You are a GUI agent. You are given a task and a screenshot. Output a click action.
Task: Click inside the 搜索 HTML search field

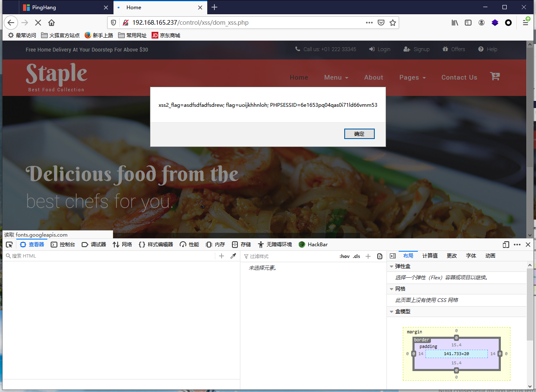[110, 256]
